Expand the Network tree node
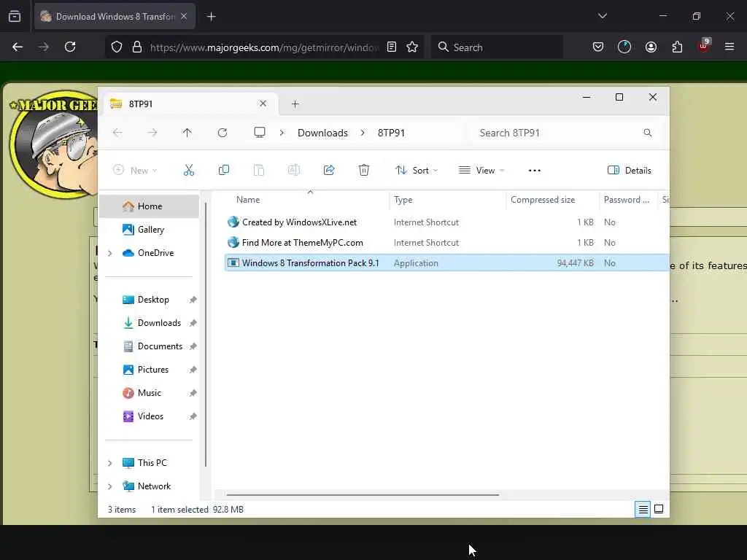 tap(110, 486)
